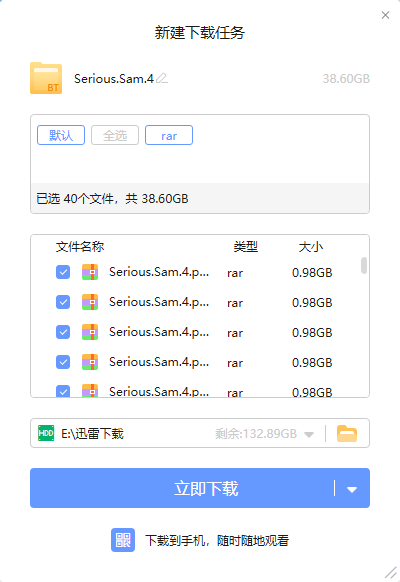Screen dimensions: 400x582
Task: Click the E:\迅雷下载 path field
Action: click(x=200, y=433)
